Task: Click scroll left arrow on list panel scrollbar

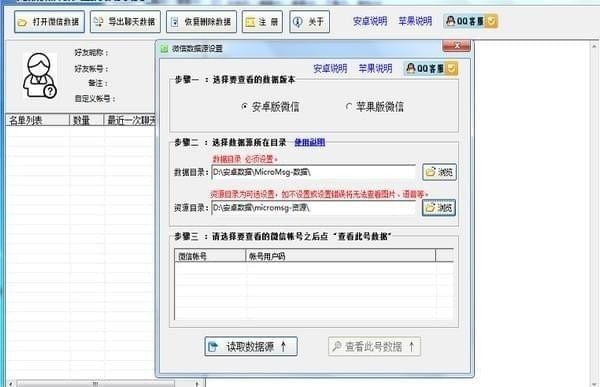Action: coord(11,383)
